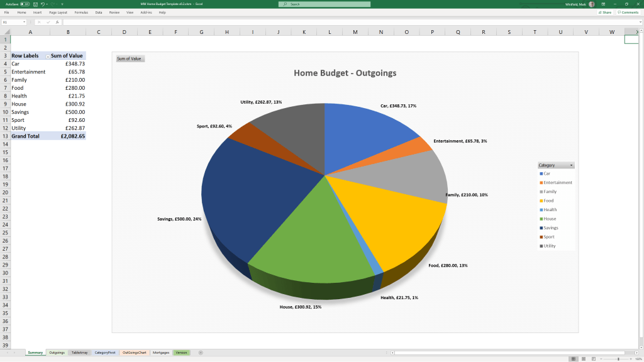Open the Category filter dropdown on the legend
644x362 pixels.
tap(571, 164)
